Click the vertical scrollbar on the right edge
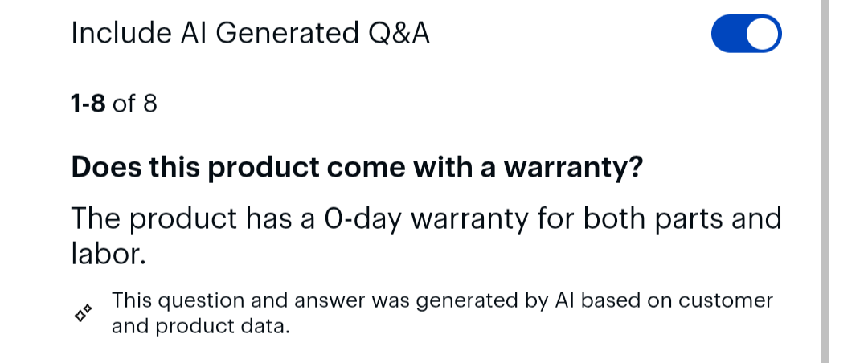The image size is (868, 363). tap(825, 181)
